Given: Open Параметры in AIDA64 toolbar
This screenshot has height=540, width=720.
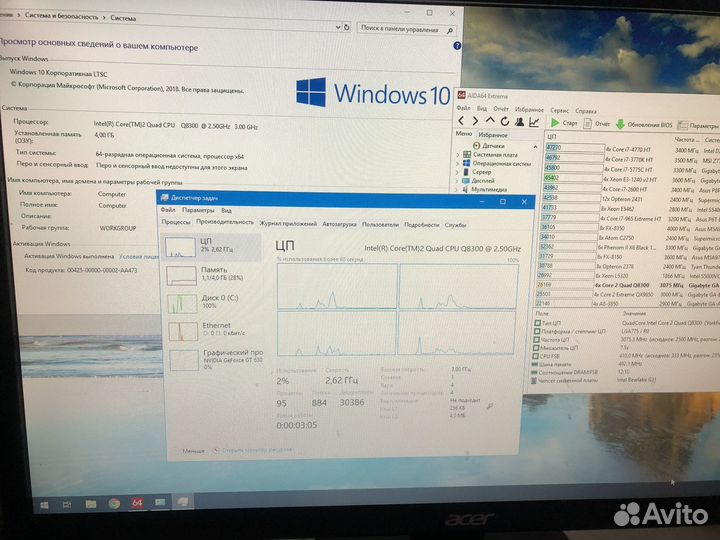Looking at the screenshot, I should pos(698,125).
